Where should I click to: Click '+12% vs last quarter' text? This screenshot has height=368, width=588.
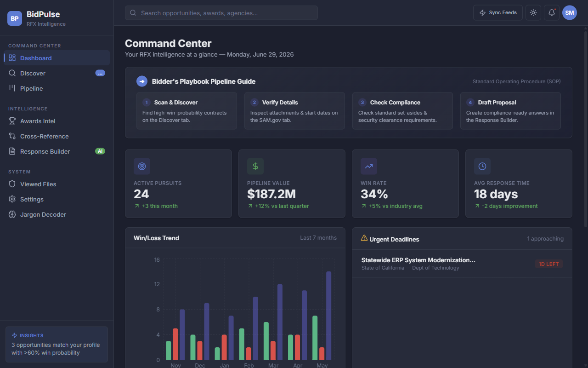(282, 206)
